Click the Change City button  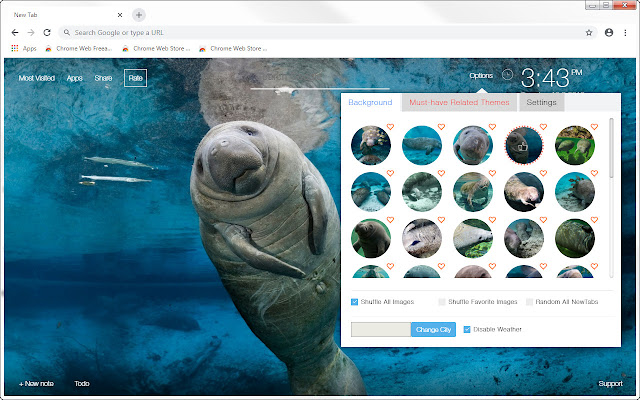tap(433, 329)
